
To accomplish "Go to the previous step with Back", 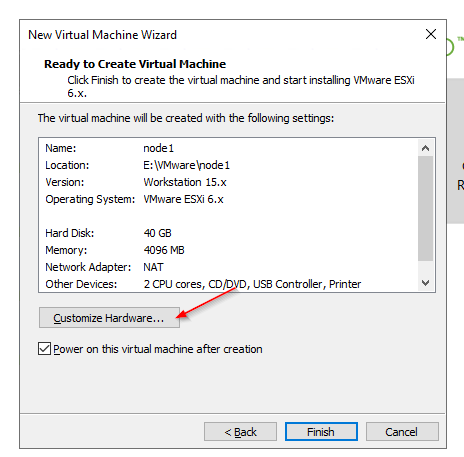I will 240,432.
